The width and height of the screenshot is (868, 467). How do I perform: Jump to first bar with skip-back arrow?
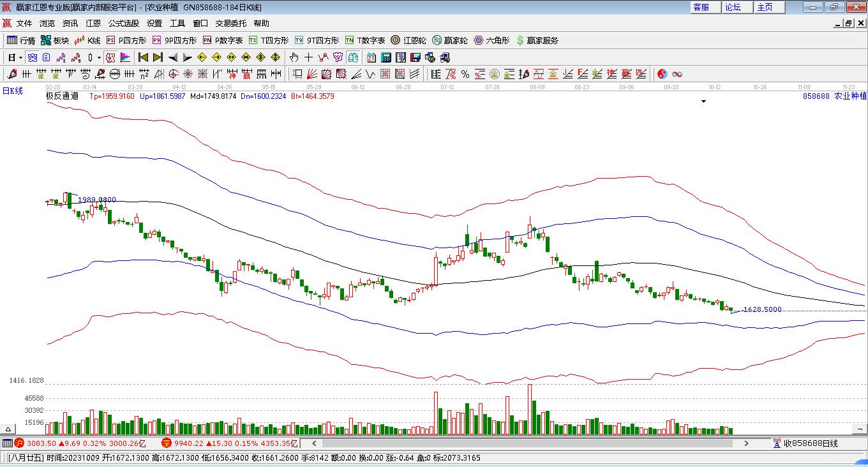click(x=144, y=57)
